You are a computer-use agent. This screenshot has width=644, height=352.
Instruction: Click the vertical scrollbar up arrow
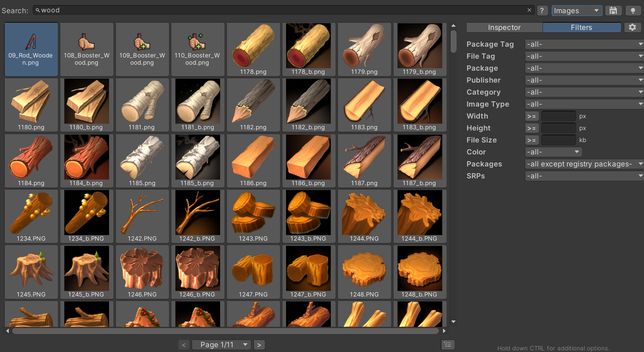coord(453,26)
